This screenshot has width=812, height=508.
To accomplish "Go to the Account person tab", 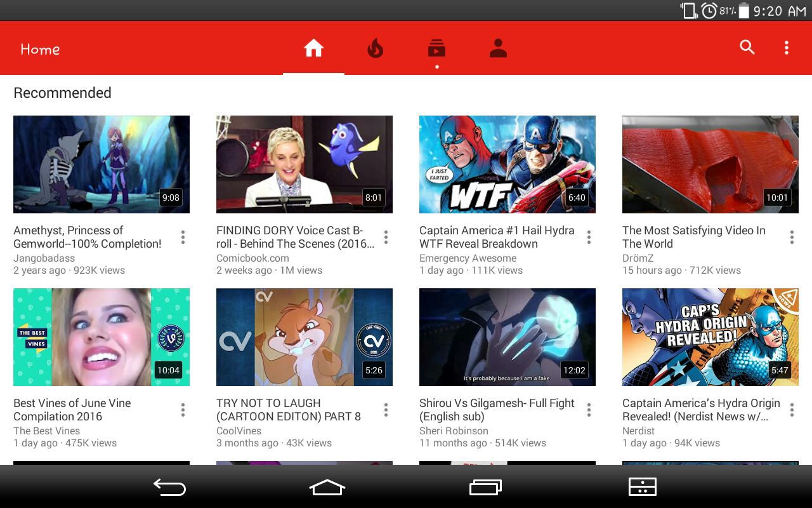I will 498,48.
